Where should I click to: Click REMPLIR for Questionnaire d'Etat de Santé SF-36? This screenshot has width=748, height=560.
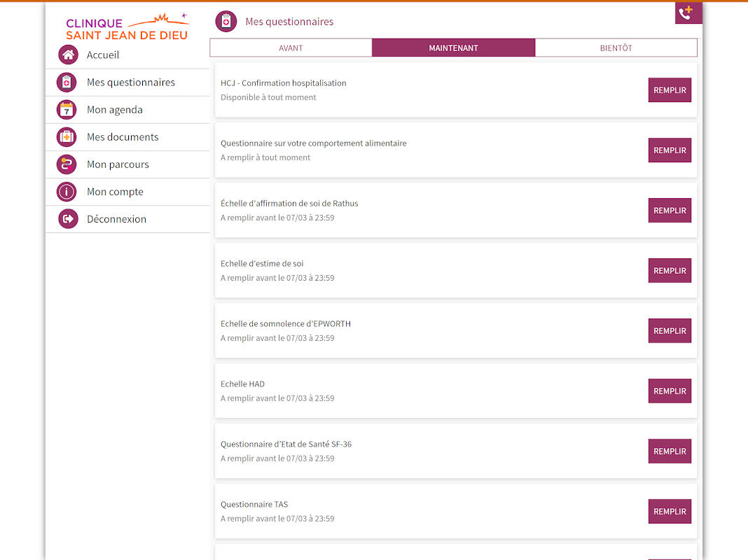[670, 451]
